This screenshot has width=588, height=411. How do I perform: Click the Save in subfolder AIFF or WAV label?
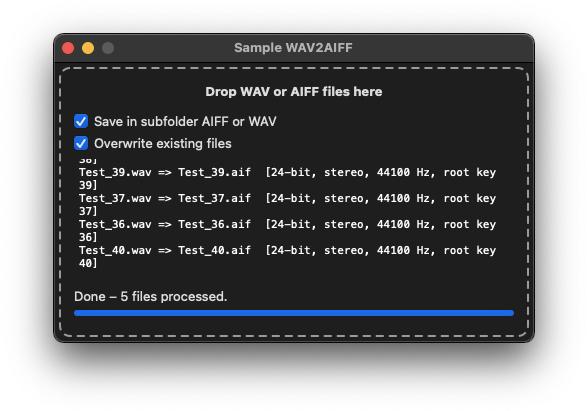185,122
